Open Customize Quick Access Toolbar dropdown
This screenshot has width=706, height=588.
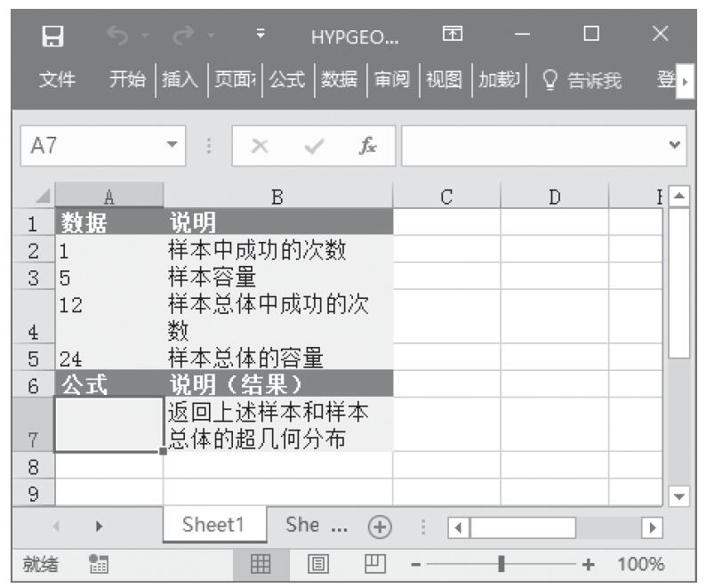(261, 37)
